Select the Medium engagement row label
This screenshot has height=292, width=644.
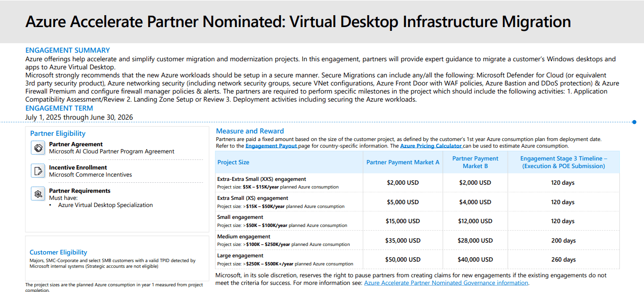pyautogui.click(x=244, y=236)
